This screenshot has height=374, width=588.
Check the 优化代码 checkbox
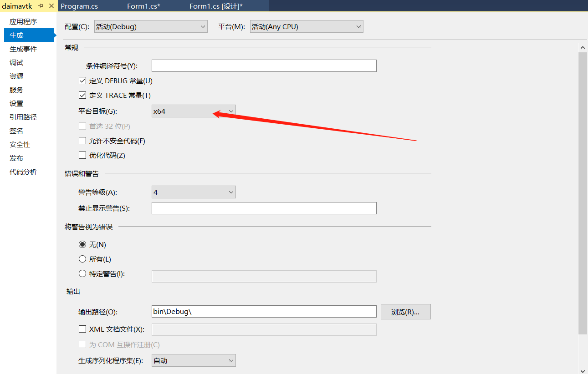[x=82, y=155]
